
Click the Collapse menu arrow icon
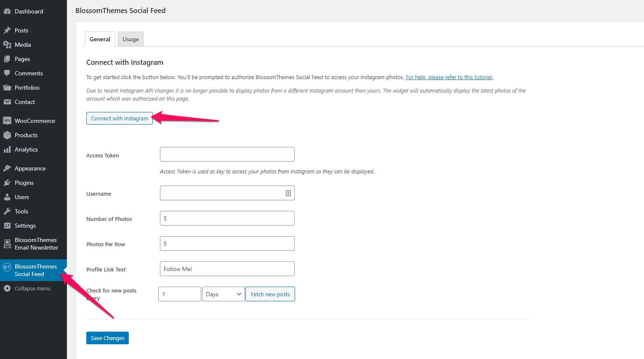tap(7, 288)
